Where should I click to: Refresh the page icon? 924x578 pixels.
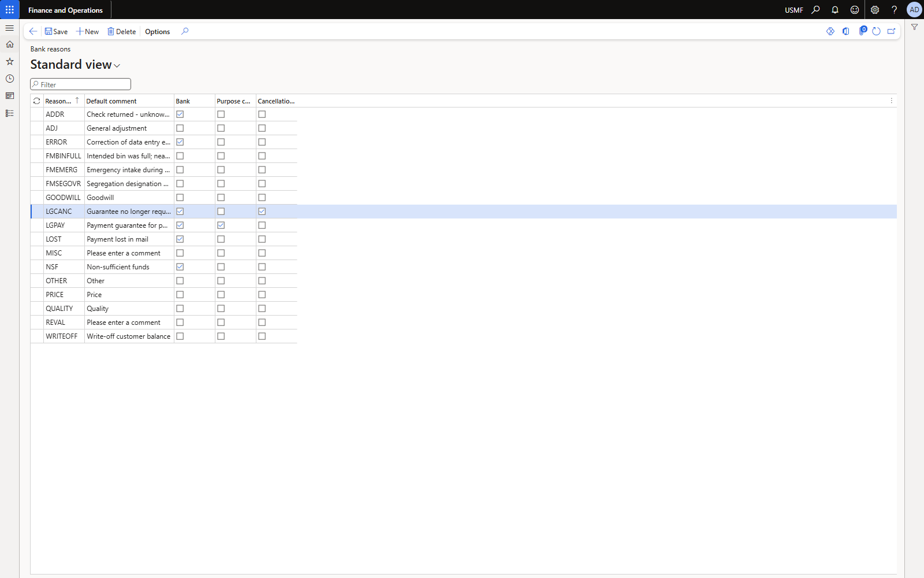click(876, 31)
